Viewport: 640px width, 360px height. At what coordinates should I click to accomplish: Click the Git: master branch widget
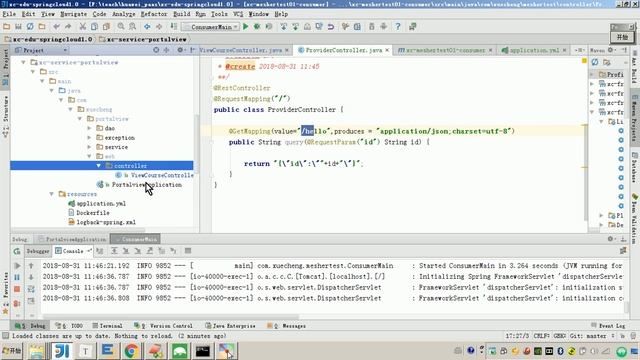(x=592, y=336)
